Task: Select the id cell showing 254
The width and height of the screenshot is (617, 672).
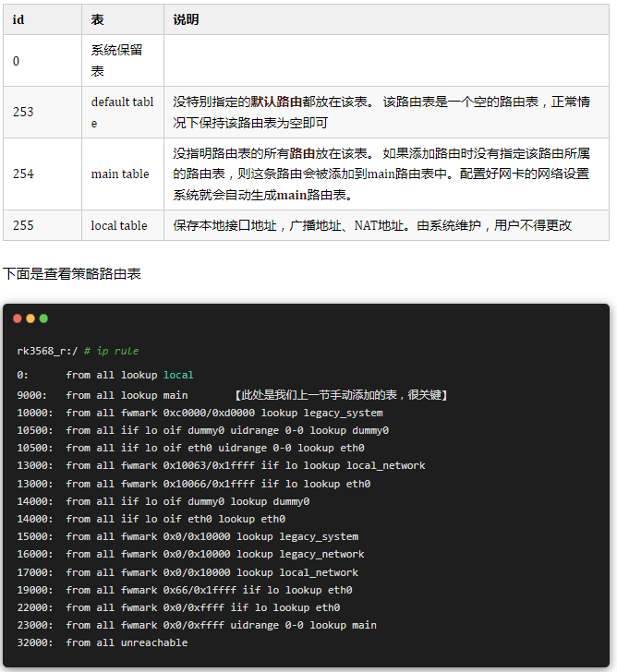Action: pos(23,174)
